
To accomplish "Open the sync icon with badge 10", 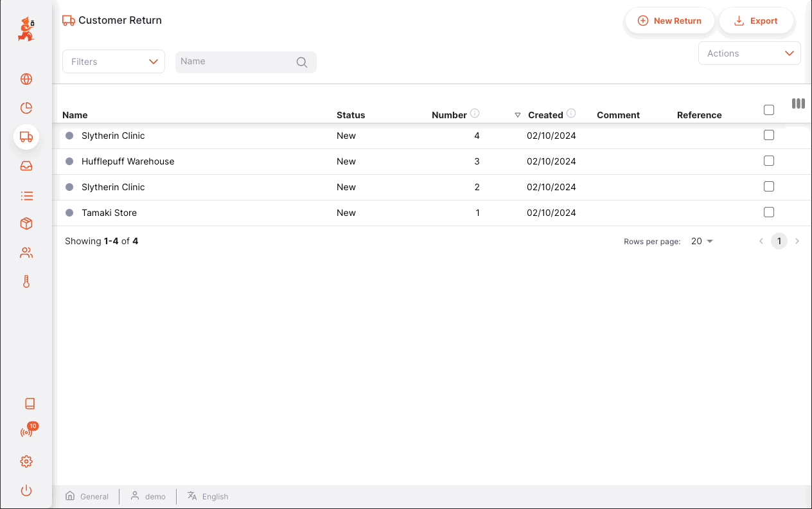I will point(26,432).
